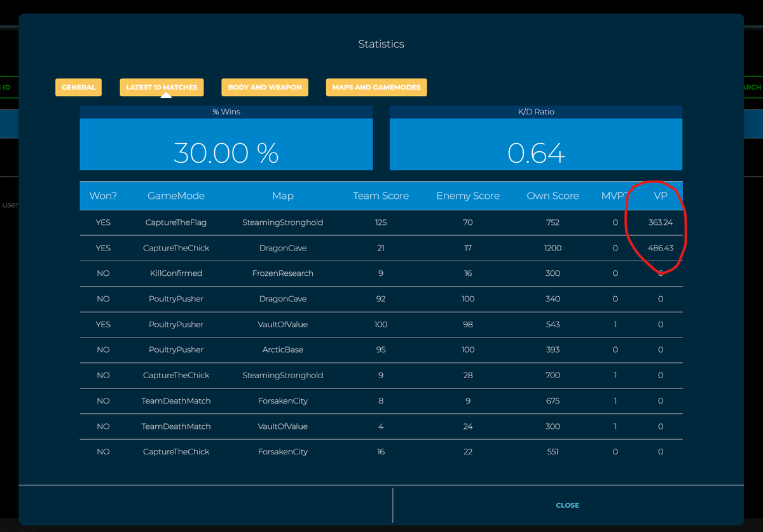Image resolution: width=763 pixels, height=532 pixels.
Task: Click the Map column header
Action: 283,196
